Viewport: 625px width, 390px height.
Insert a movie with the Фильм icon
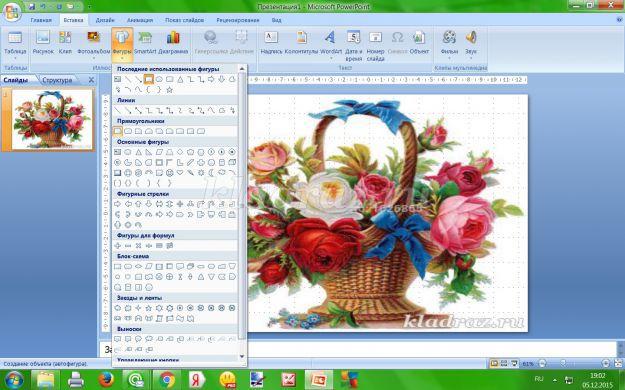[x=449, y=44]
